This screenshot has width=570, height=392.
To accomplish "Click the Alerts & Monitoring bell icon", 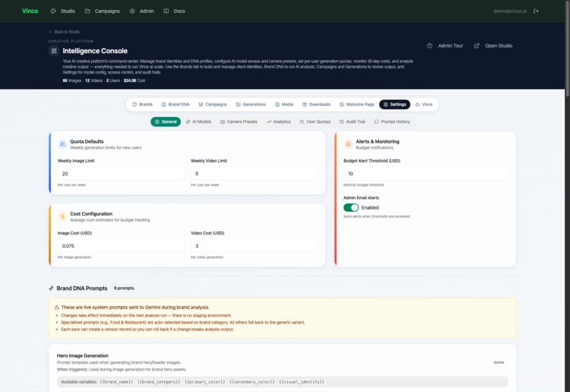I will point(348,144).
